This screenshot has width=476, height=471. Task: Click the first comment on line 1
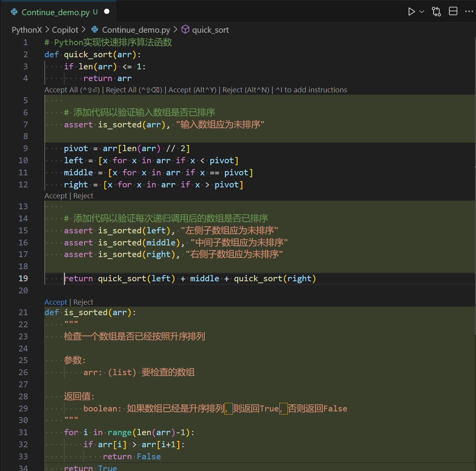pos(108,42)
